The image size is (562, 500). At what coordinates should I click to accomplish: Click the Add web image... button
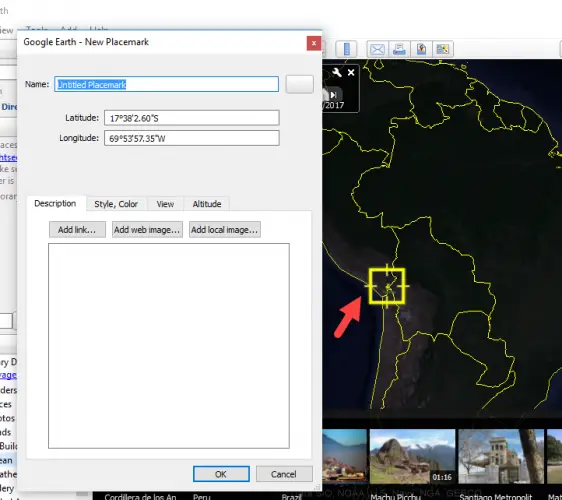pyautogui.click(x=147, y=230)
